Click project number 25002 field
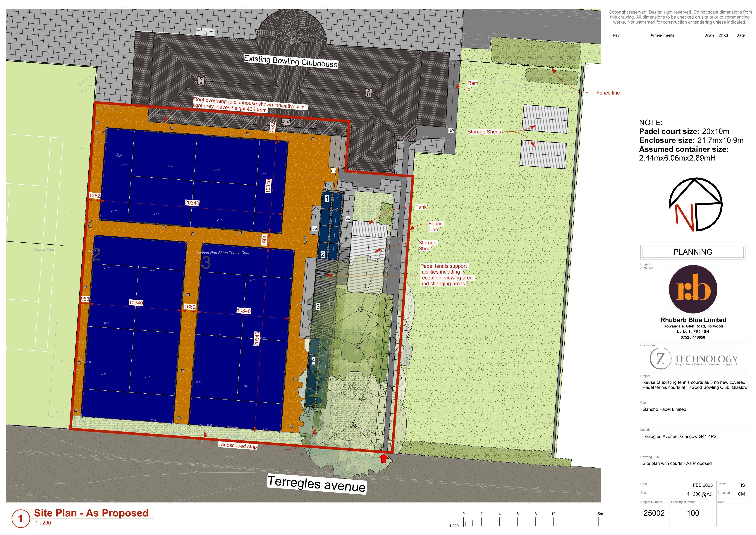The width and height of the screenshot is (756, 535). point(654,513)
